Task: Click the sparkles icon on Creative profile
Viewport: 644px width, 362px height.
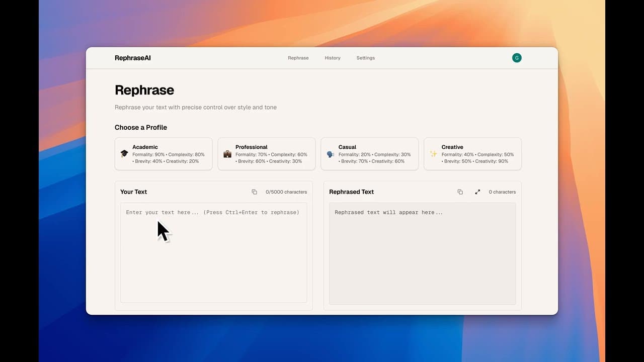Action: (x=433, y=154)
